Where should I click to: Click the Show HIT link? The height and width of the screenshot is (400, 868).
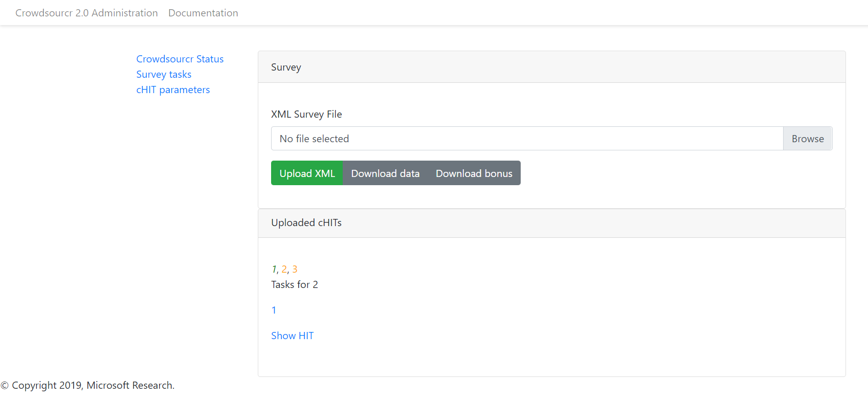[292, 336]
